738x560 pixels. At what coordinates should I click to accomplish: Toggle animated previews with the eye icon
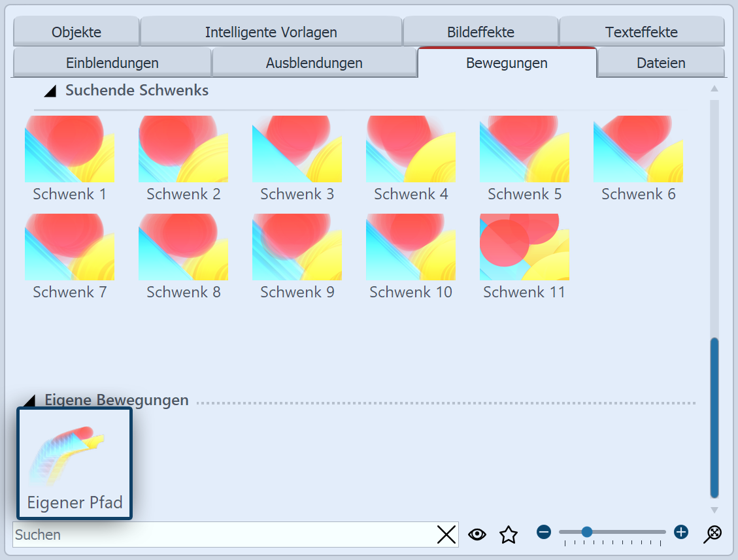click(478, 535)
